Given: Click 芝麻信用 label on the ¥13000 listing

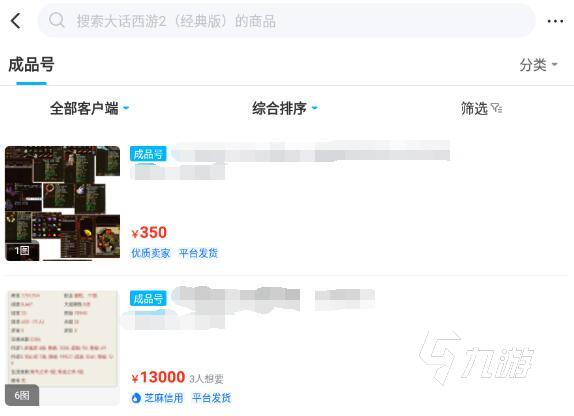Looking at the screenshot, I should click(x=164, y=398).
